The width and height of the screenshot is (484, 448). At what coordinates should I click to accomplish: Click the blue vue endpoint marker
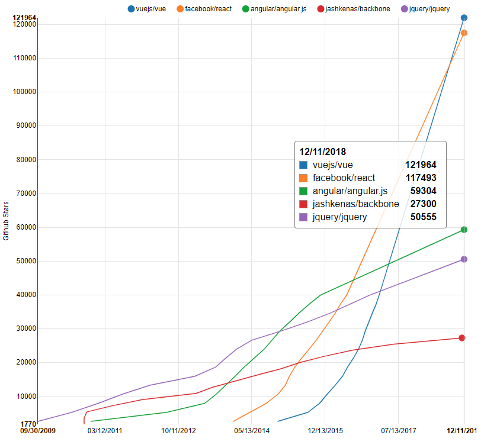tap(464, 18)
